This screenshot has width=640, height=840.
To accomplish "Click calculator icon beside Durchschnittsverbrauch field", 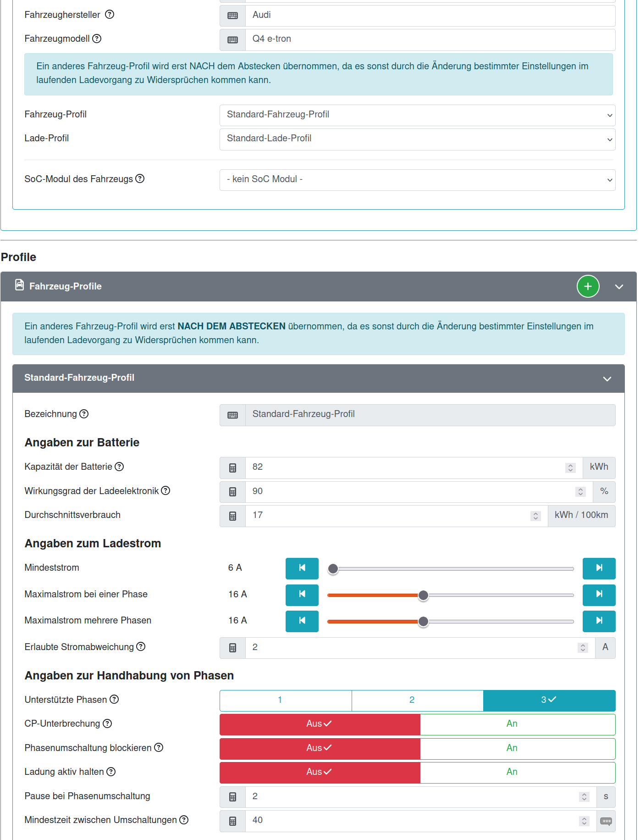I will pyautogui.click(x=233, y=516).
